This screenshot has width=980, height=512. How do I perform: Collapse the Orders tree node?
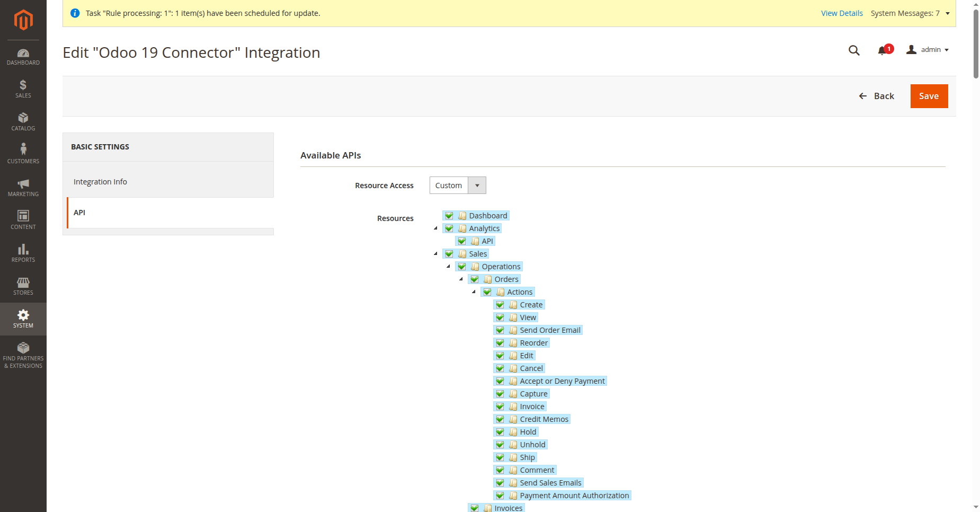click(x=461, y=279)
